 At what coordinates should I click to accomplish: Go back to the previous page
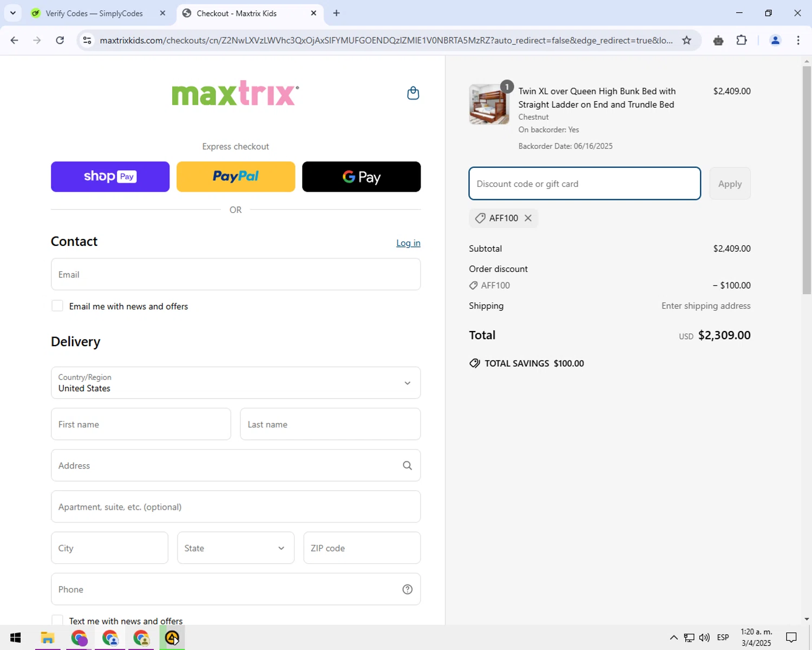[x=15, y=40]
